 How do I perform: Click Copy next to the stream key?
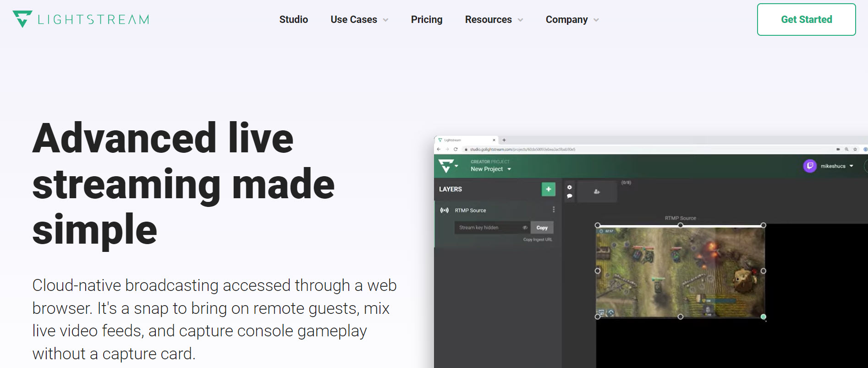pyautogui.click(x=542, y=228)
